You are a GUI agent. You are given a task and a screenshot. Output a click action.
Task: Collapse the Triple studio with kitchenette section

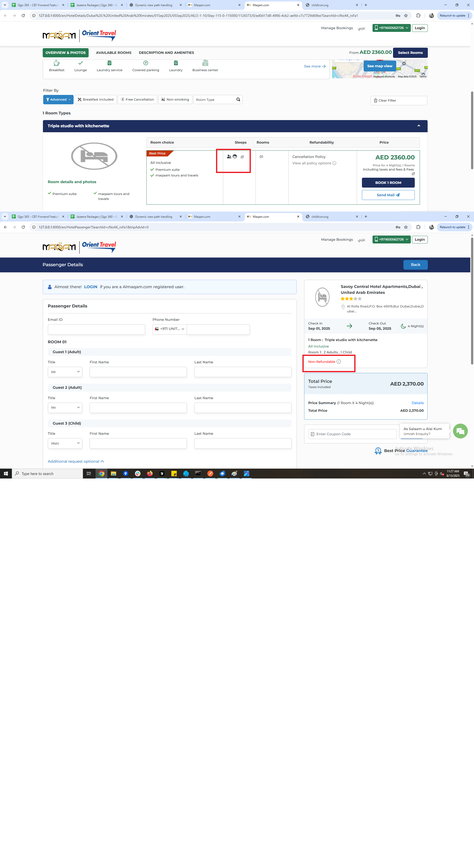418,126
